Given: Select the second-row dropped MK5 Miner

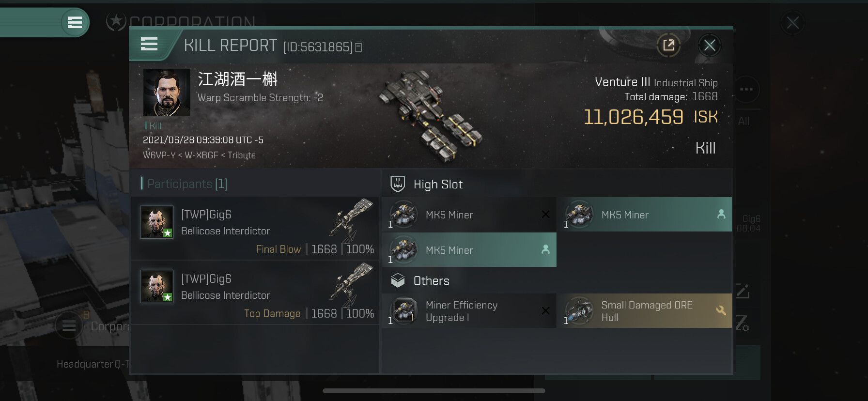Looking at the screenshot, I should pyautogui.click(x=469, y=250).
